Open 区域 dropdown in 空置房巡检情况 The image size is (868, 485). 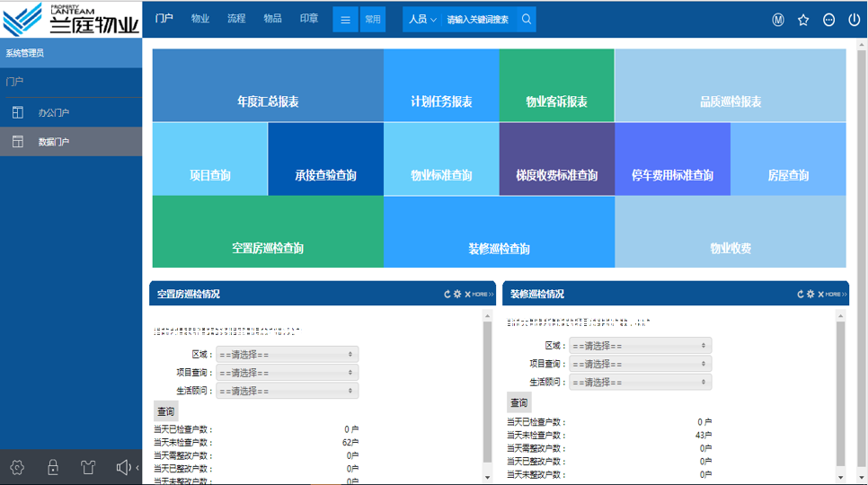tap(288, 355)
